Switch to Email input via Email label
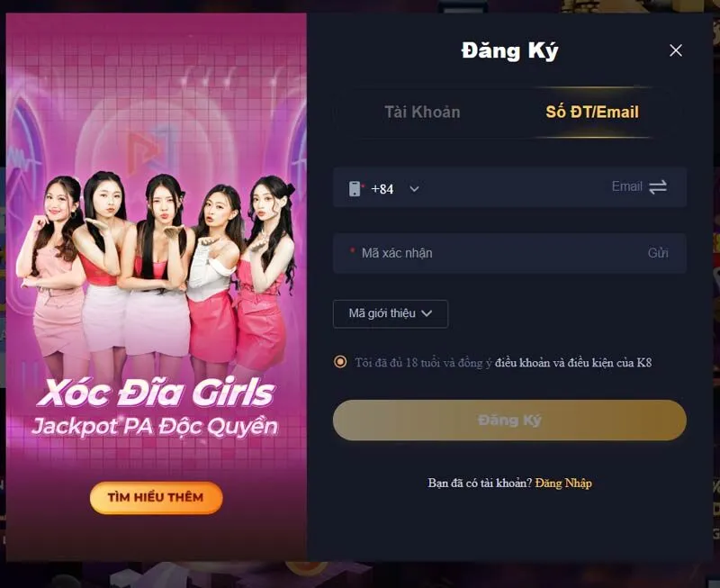The image size is (720, 588). click(626, 186)
